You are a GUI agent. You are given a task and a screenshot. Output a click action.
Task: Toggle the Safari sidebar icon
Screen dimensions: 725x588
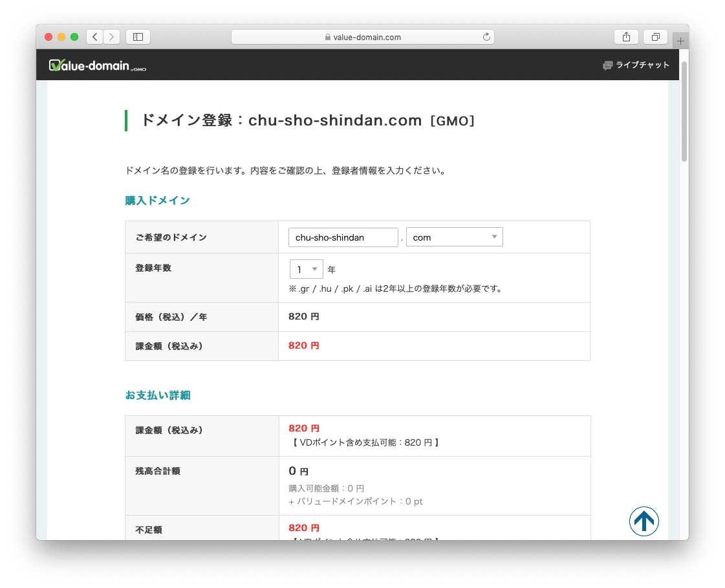[137, 37]
